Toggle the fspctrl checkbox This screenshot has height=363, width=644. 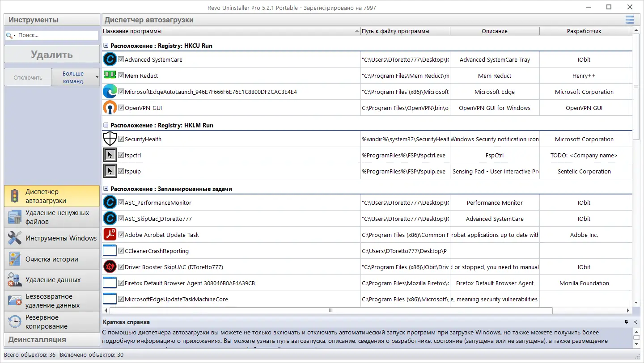(x=121, y=155)
